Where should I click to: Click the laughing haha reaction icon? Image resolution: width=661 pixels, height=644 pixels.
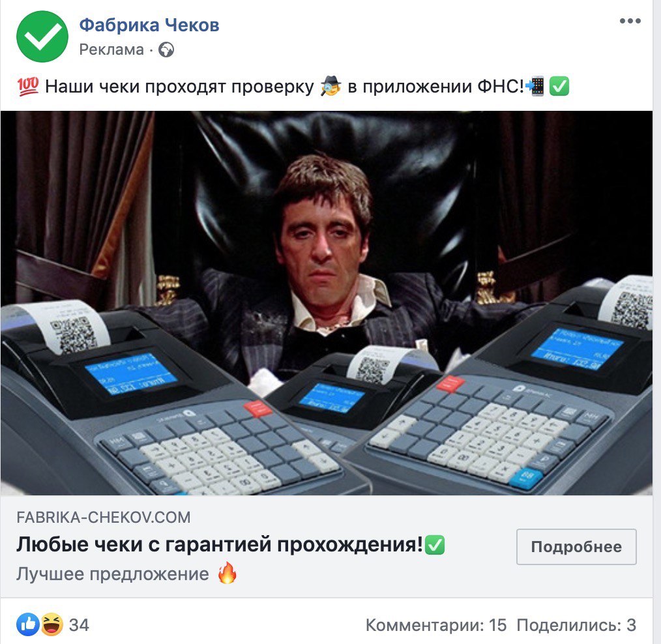pyautogui.click(x=52, y=624)
